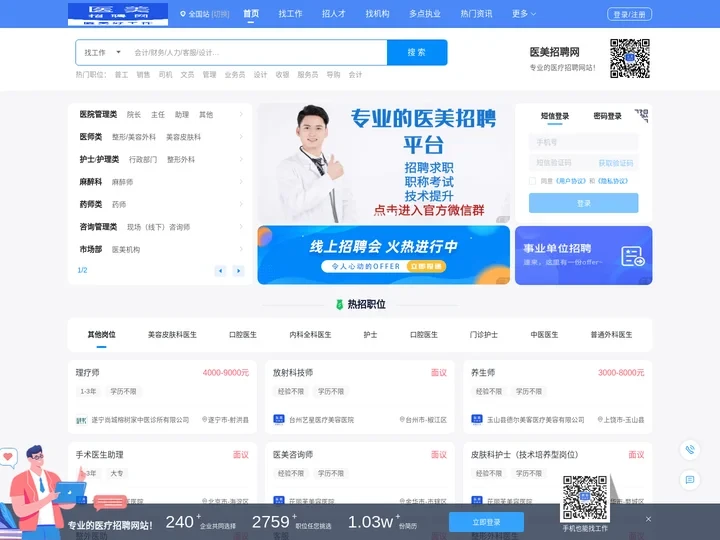This screenshot has width=720, height=540.
Task: Click 立即登录 in the bottom banner
Action: [486, 522]
